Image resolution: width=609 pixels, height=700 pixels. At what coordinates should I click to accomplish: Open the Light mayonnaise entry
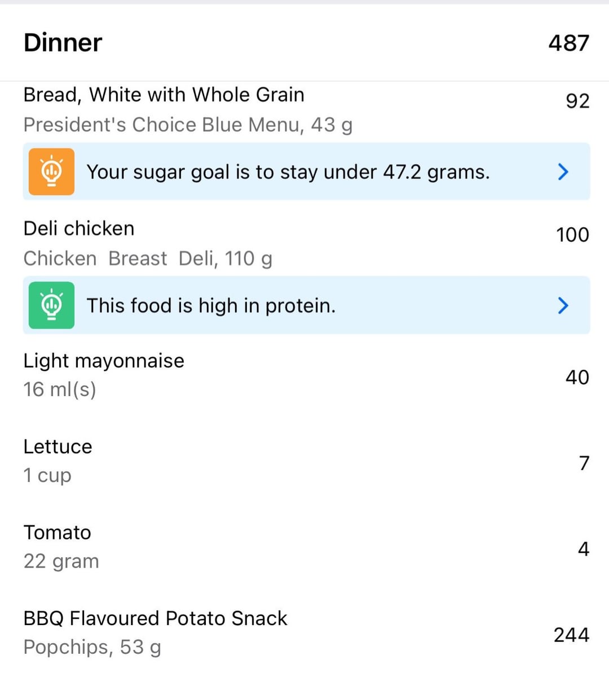coord(304,375)
